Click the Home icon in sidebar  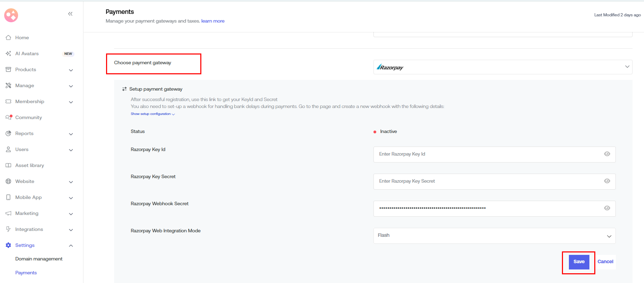(x=8, y=38)
